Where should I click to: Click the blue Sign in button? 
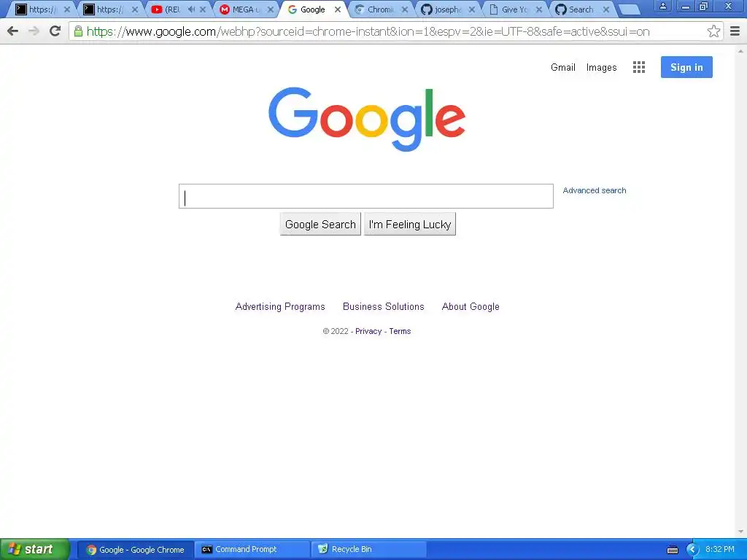click(x=686, y=67)
